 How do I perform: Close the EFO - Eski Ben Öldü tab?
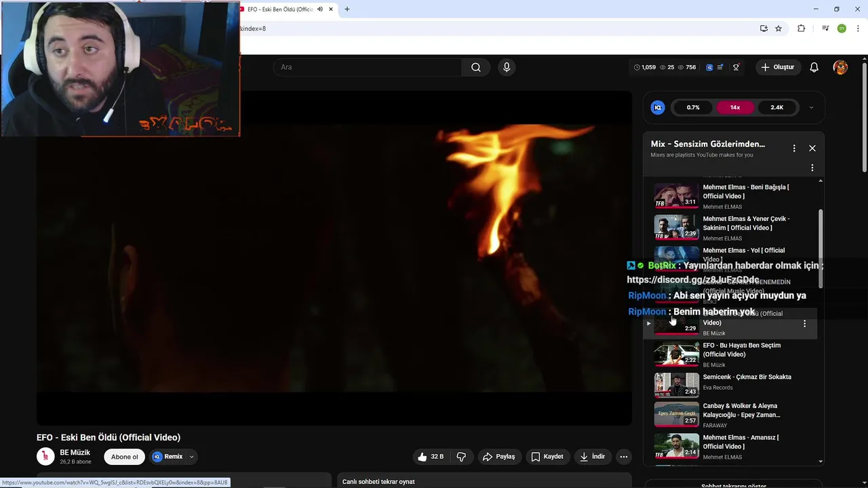[x=331, y=9]
